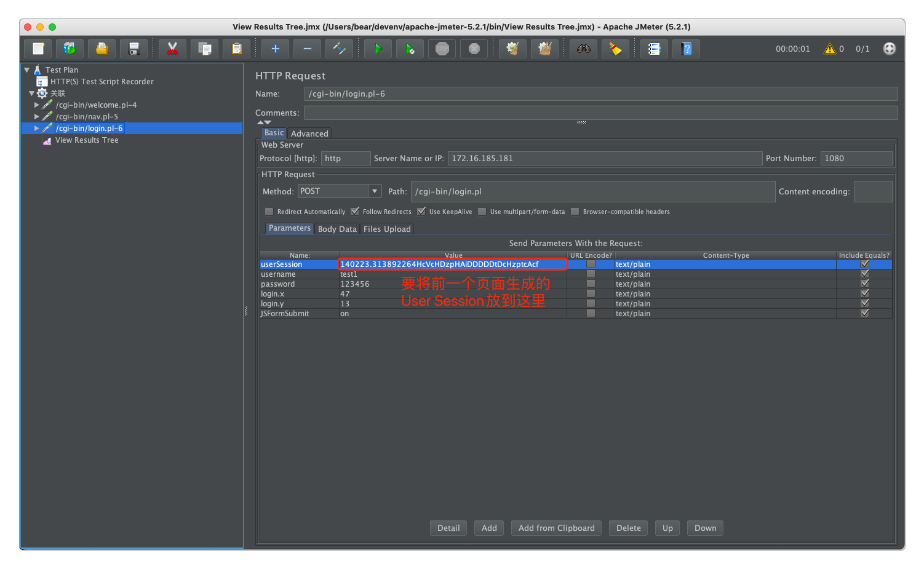The image size is (924, 569).
Task: Switch to the Advanced tab
Action: tap(309, 133)
